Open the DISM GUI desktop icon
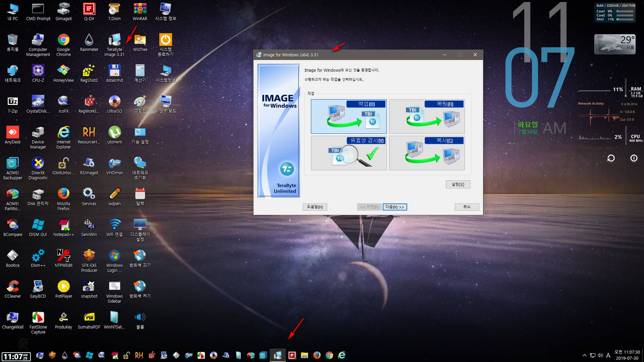The image size is (644, 362). [38, 228]
